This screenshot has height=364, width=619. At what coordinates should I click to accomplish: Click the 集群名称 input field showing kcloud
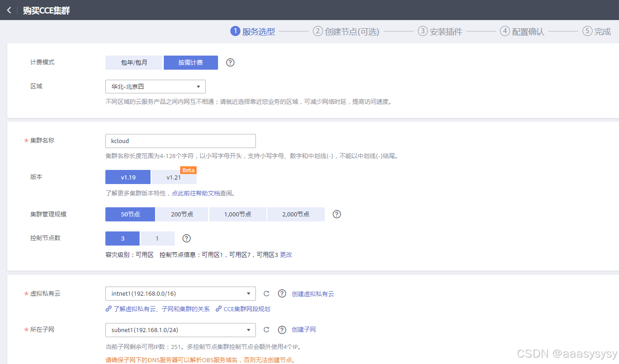[180, 141]
